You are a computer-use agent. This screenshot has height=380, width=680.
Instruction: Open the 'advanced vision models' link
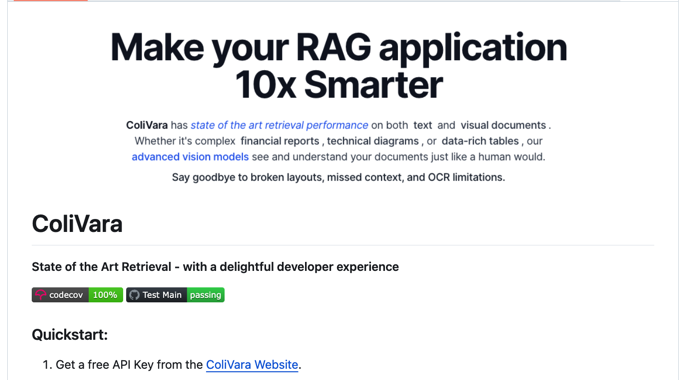(190, 157)
